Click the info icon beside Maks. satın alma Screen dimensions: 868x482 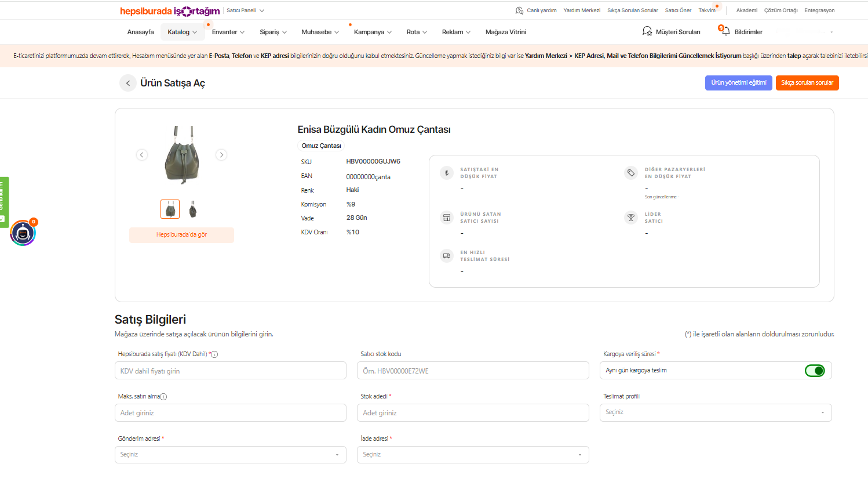[163, 397]
